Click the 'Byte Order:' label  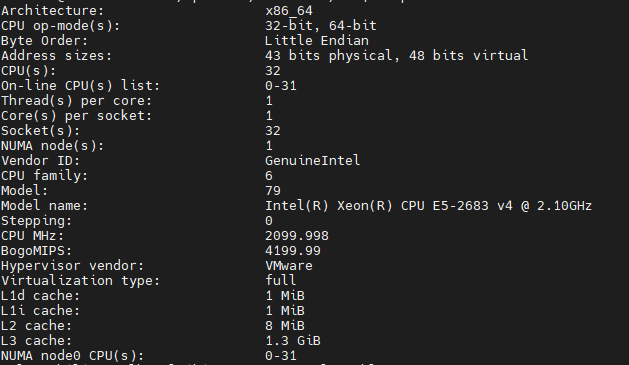click(44, 41)
